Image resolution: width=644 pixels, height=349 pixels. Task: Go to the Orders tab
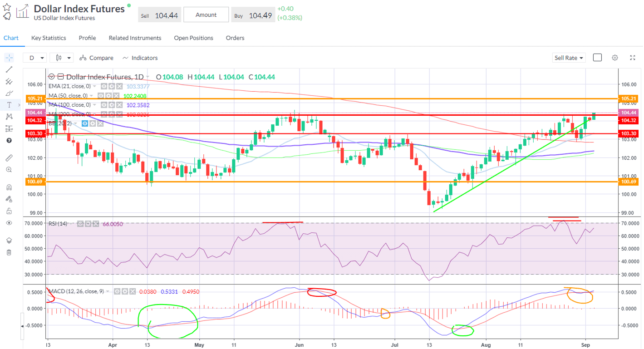(235, 38)
